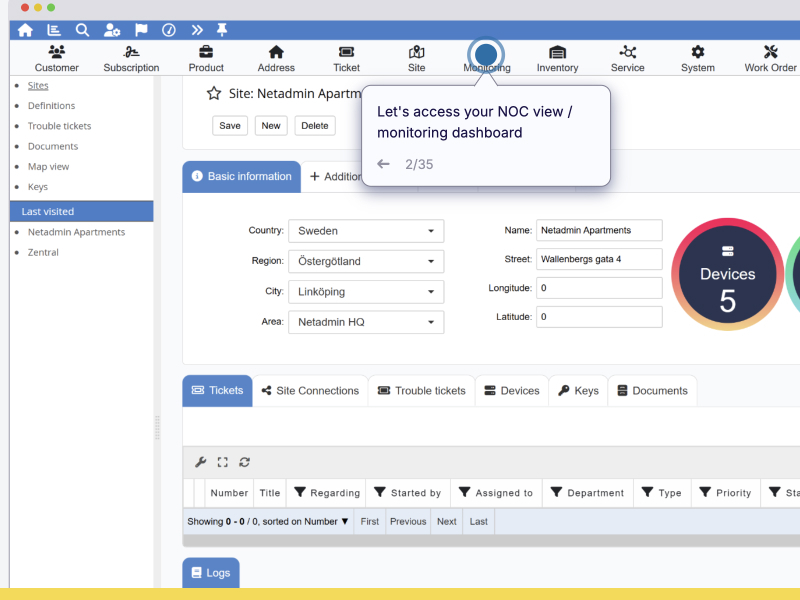800x600 pixels.
Task: Open last visited Zentral site
Action: 43,253
